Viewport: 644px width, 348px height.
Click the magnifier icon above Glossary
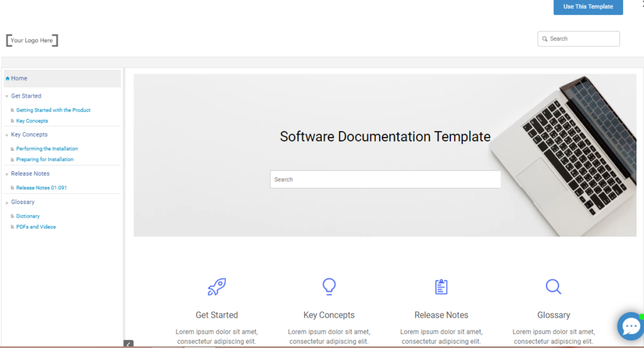[x=553, y=287]
